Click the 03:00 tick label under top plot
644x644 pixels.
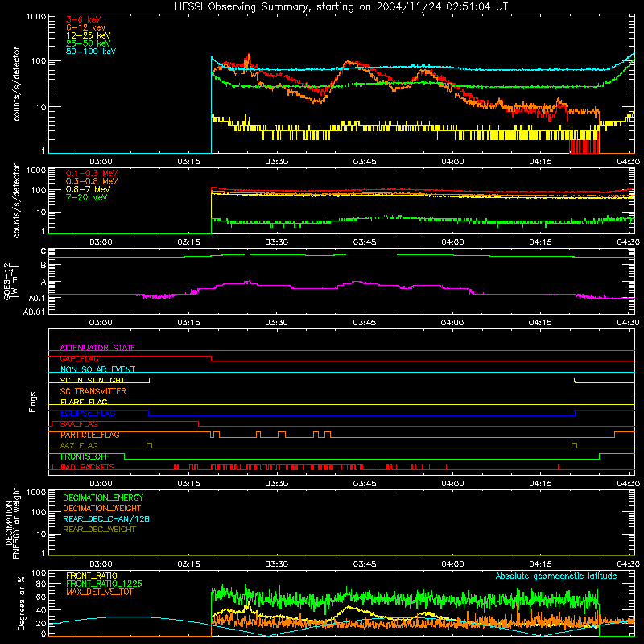101,162
